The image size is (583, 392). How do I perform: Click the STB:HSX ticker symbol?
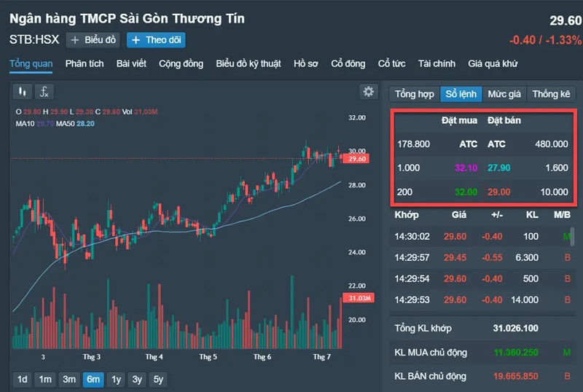tap(34, 39)
